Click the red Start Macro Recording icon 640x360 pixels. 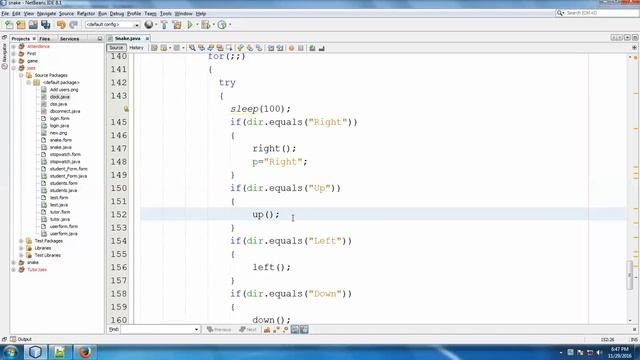[x=291, y=48]
